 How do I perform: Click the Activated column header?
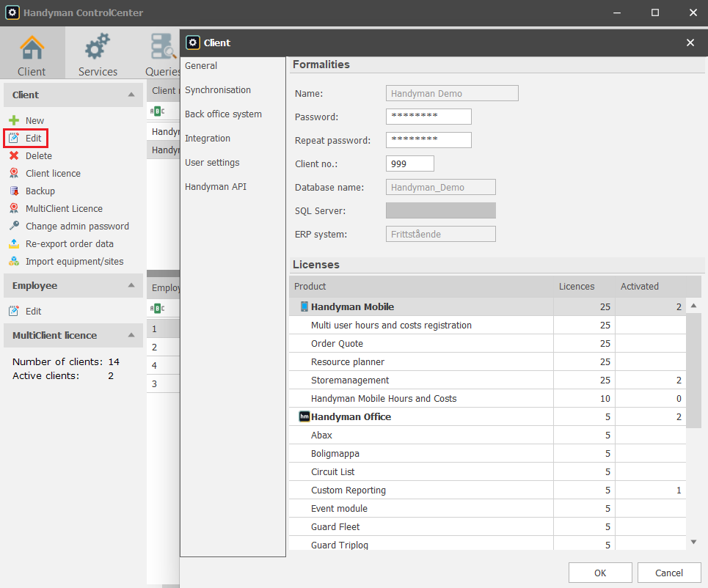tap(650, 287)
